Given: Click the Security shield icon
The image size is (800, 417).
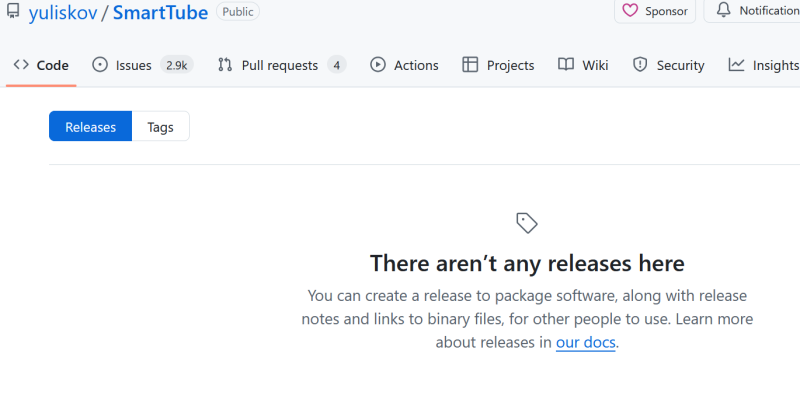Looking at the screenshot, I should pos(640,65).
